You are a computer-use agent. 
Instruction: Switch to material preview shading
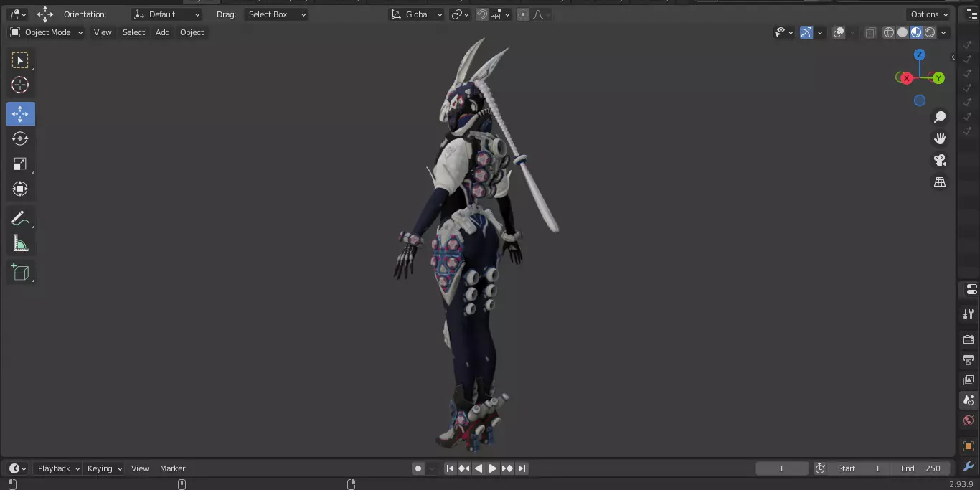point(916,32)
